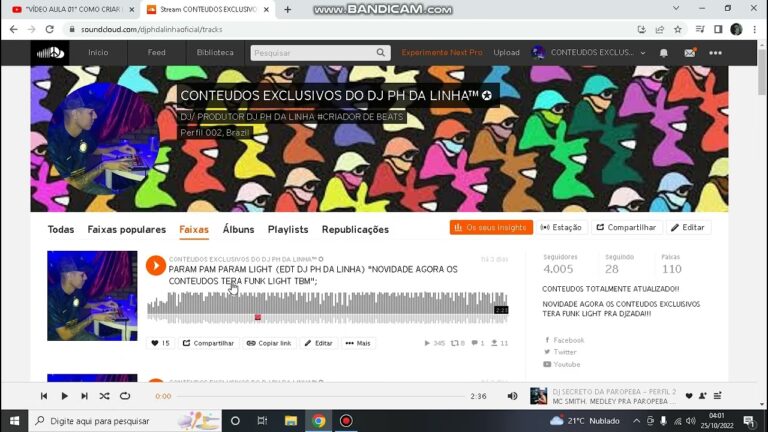The height and width of the screenshot is (432, 768).
Task: Click the search magnifier icon
Action: (x=381, y=52)
